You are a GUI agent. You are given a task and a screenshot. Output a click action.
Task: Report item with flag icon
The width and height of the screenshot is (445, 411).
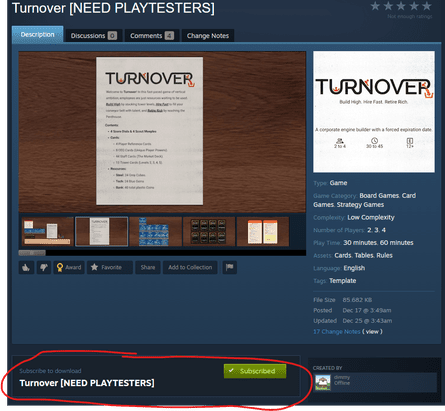click(229, 267)
